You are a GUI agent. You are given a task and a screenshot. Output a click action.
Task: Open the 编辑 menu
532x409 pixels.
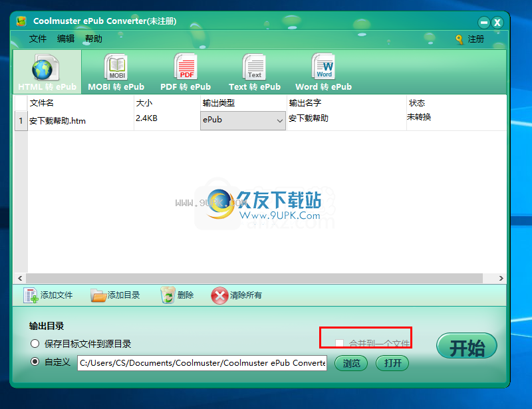(65, 39)
